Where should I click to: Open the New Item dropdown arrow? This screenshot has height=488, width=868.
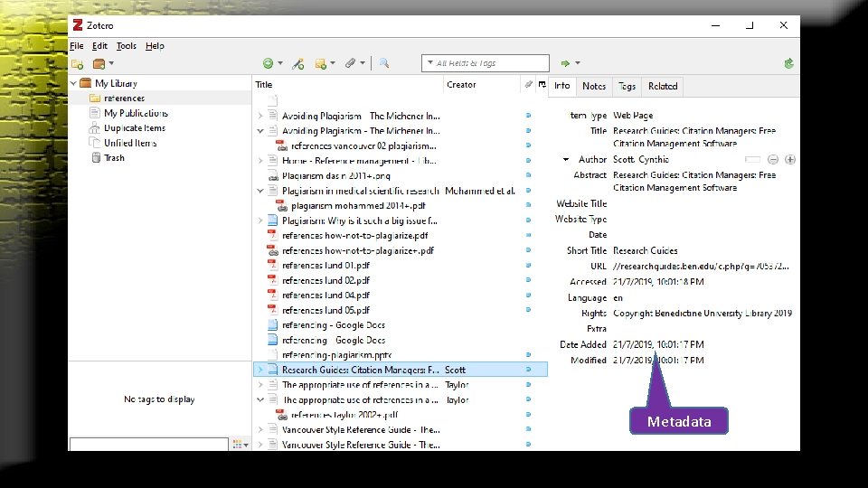(x=280, y=63)
